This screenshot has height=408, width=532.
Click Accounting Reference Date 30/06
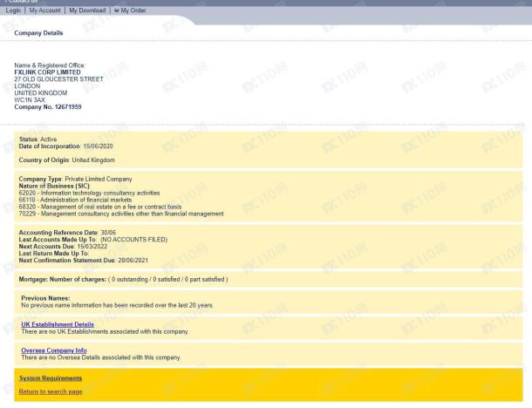(x=67, y=233)
